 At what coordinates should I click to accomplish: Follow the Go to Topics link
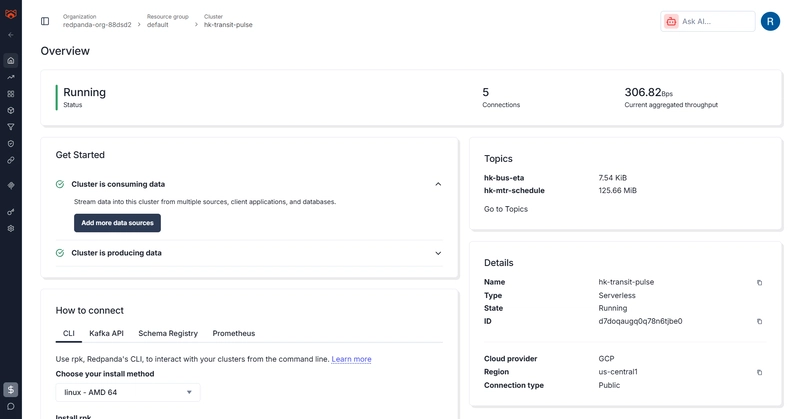[x=506, y=209]
